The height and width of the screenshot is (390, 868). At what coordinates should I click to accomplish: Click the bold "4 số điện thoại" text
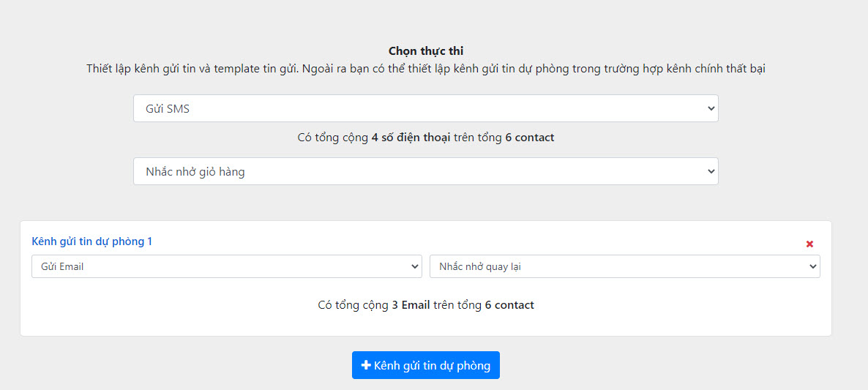coord(411,138)
